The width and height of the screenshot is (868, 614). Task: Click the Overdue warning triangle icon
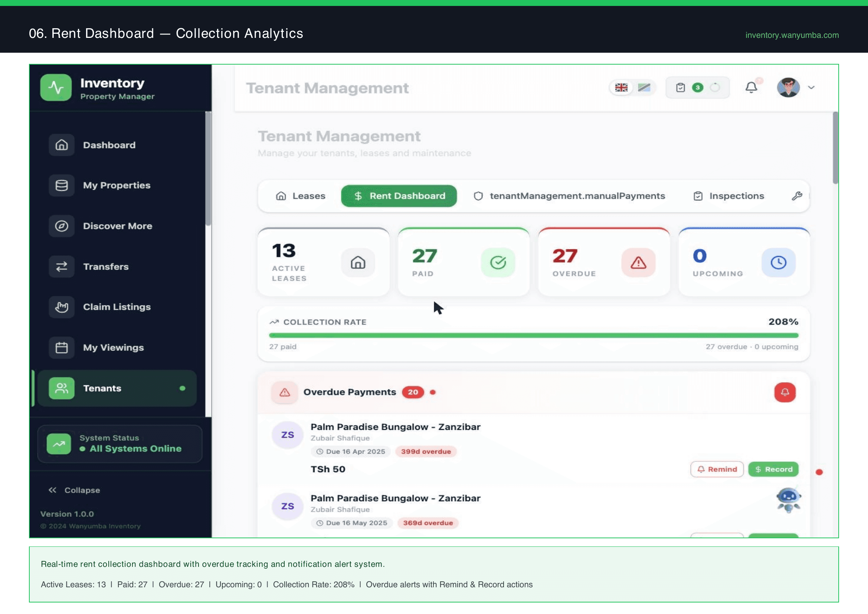pos(639,262)
